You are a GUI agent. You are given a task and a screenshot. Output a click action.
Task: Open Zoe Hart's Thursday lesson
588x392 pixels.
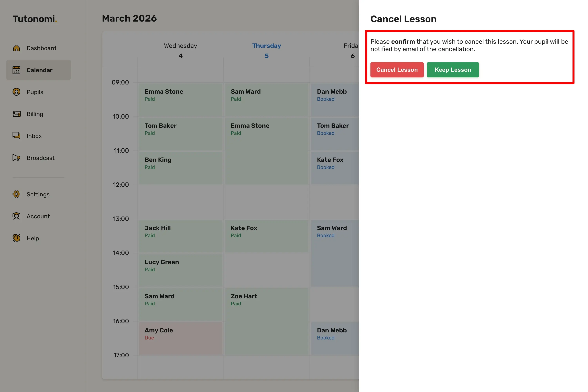(267, 321)
